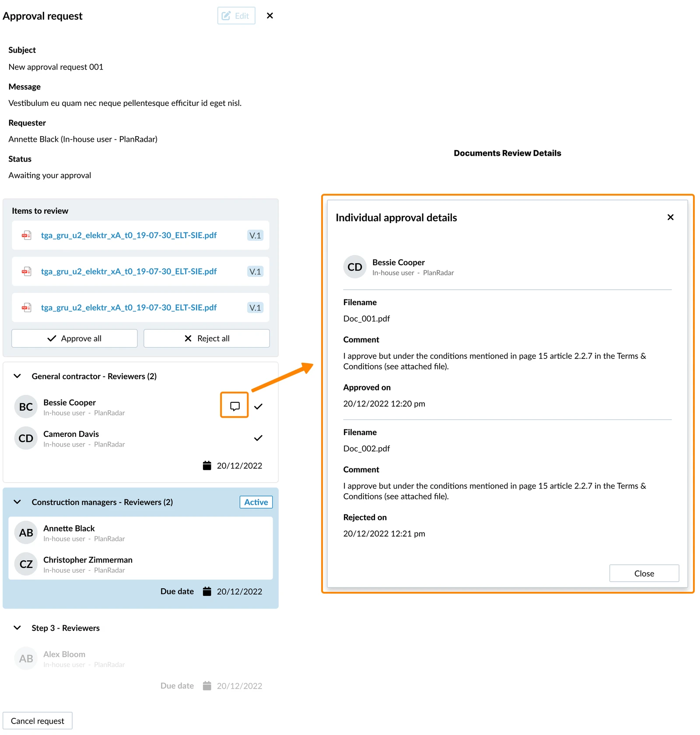This screenshot has width=700, height=735.
Task: Open Bessie Cooper's comment bubble icon
Action: point(234,406)
